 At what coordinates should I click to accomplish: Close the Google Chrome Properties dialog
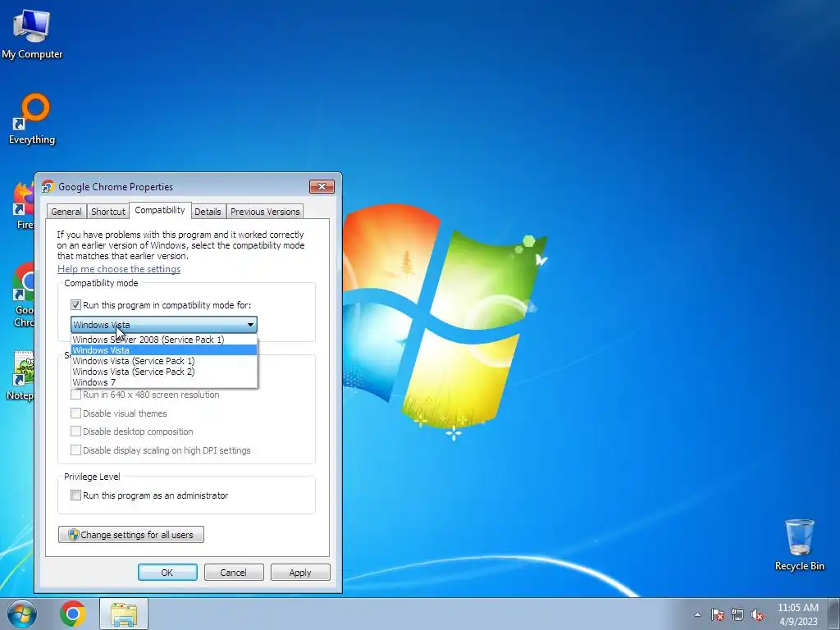click(322, 186)
